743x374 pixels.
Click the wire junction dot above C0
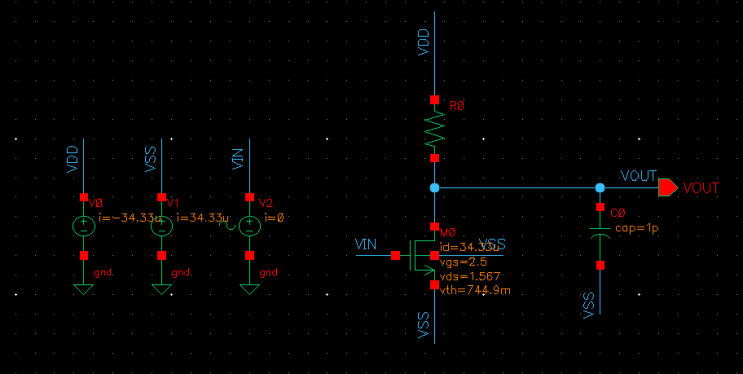[x=600, y=188]
